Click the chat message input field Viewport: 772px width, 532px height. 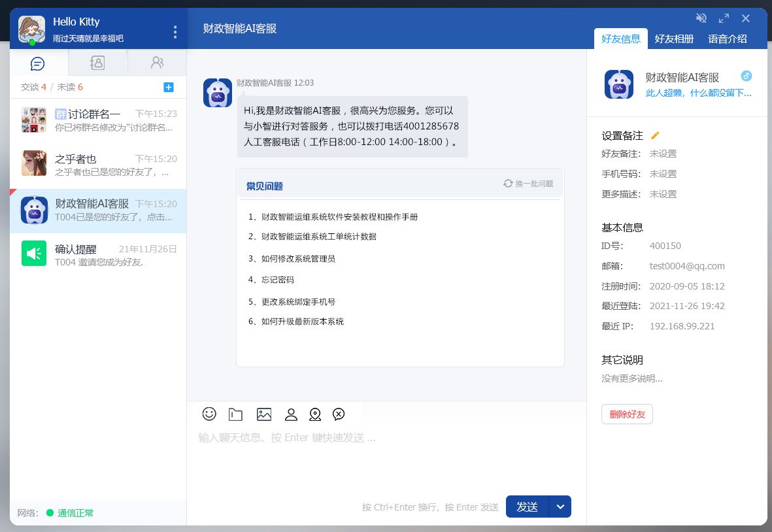pyautogui.click(x=386, y=457)
